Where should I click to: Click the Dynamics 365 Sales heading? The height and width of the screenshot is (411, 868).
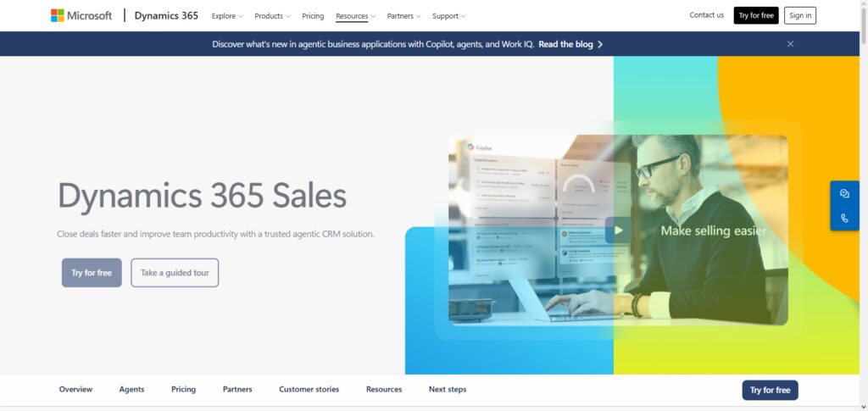tap(202, 195)
